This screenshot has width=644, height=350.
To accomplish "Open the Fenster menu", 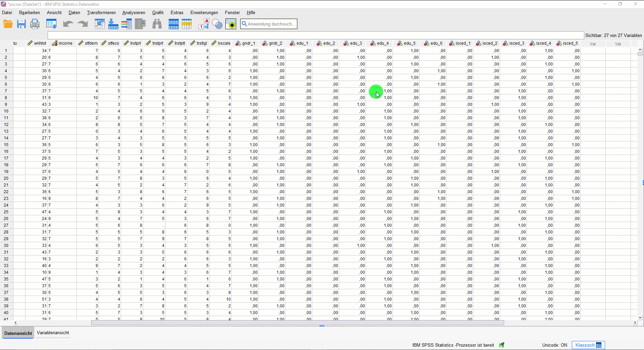I will pos(232,12).
